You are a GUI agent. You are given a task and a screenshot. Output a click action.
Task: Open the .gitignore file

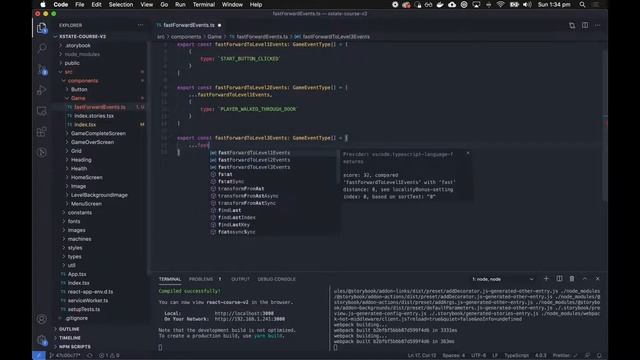tap(76, 318)
